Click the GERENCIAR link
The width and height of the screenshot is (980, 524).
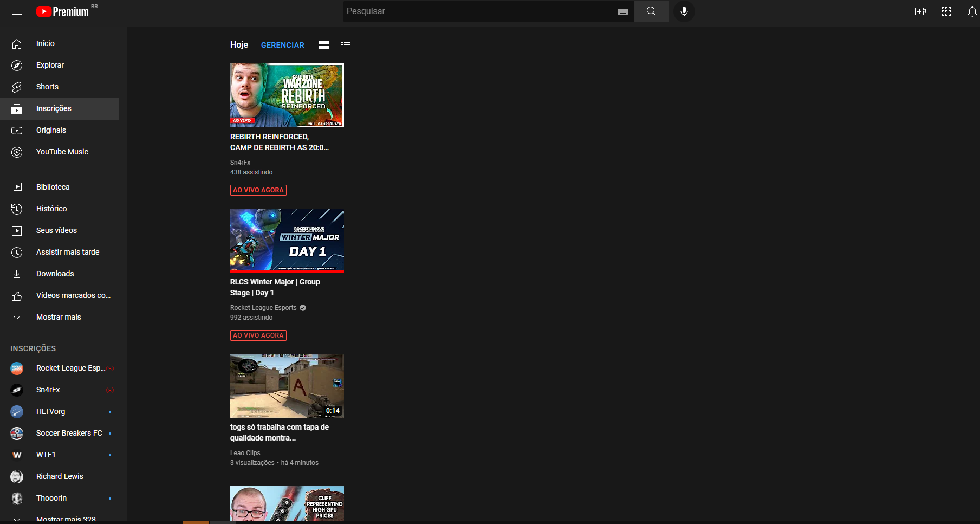pyautogui.click(x=283, y=45)
